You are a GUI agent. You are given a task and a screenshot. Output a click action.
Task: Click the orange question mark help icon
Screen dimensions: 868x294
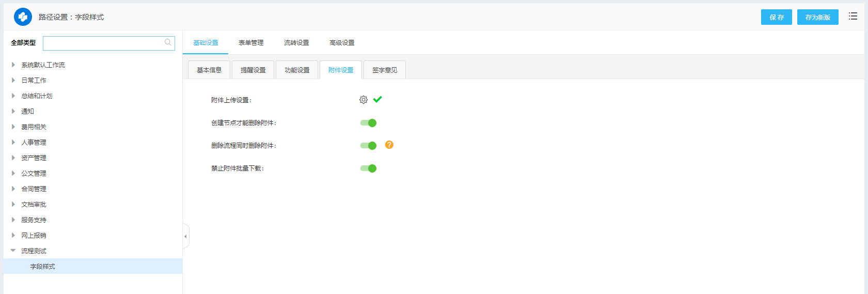[x=389, y=145]
